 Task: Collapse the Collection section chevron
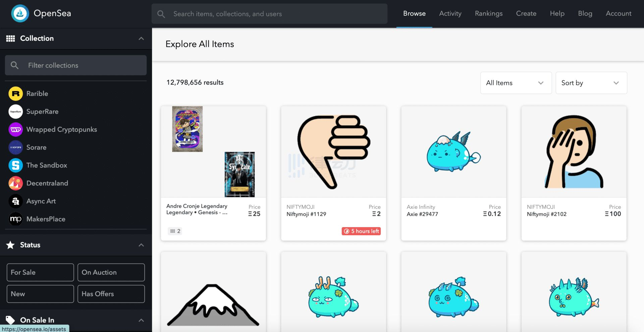click(x=141, y=39)
